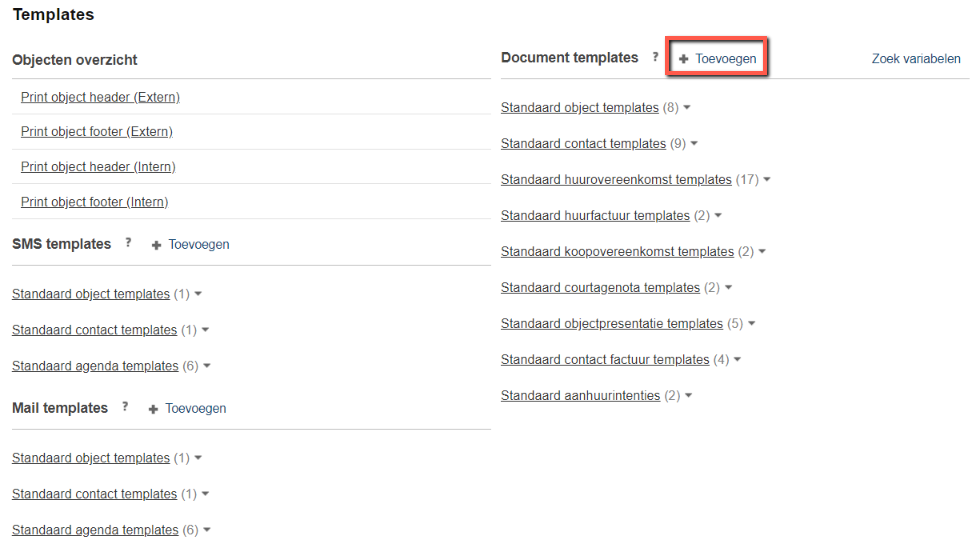Click plus icon beside SMS templates Toevoegen
This screenshot has width=973, height=547.
click(156, 245)
